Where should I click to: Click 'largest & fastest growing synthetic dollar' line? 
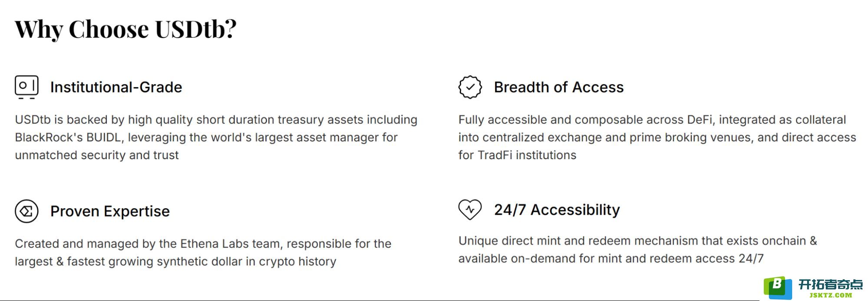click(175, 262)
